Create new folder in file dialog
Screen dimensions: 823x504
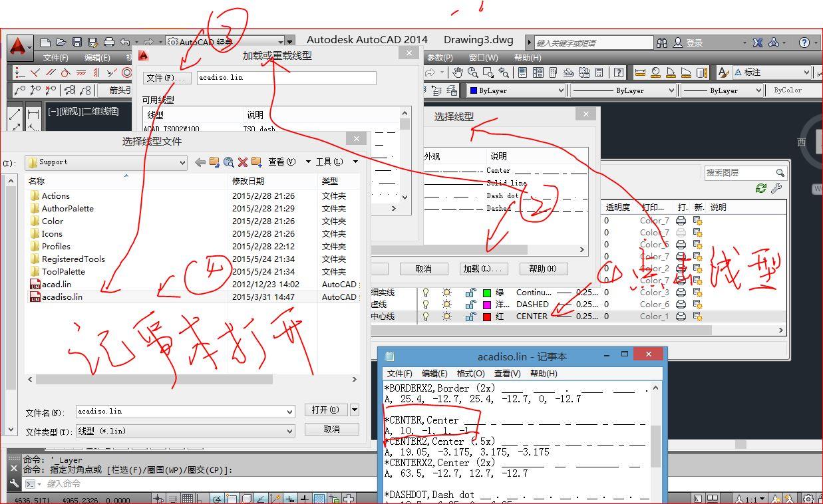(256, 162)
